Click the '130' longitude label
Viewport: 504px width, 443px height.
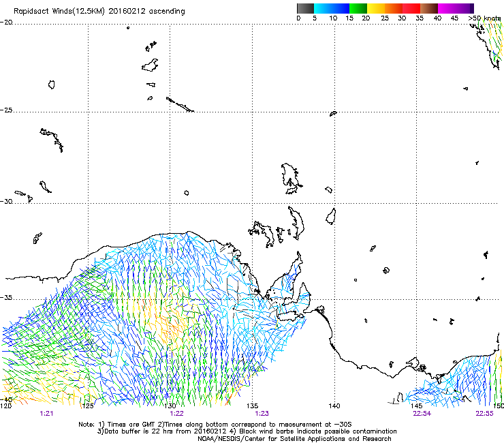click(x=170, y=406)
